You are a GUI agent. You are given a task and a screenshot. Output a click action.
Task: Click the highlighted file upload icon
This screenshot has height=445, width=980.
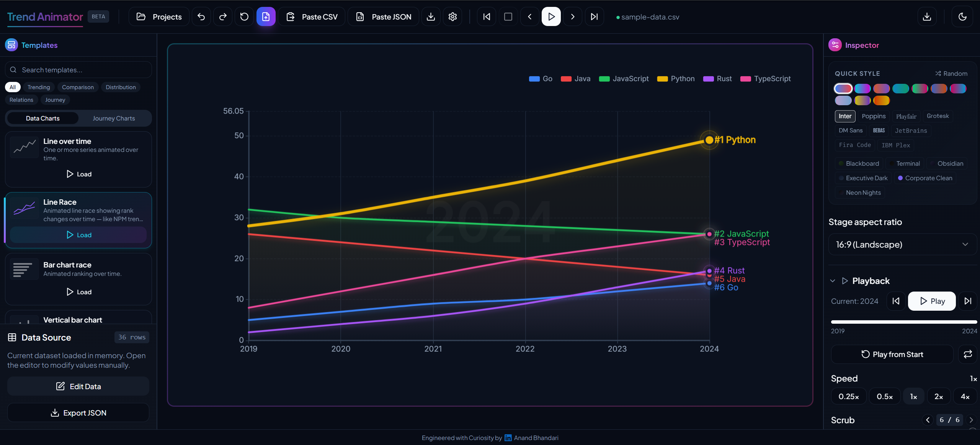(266, 16)
